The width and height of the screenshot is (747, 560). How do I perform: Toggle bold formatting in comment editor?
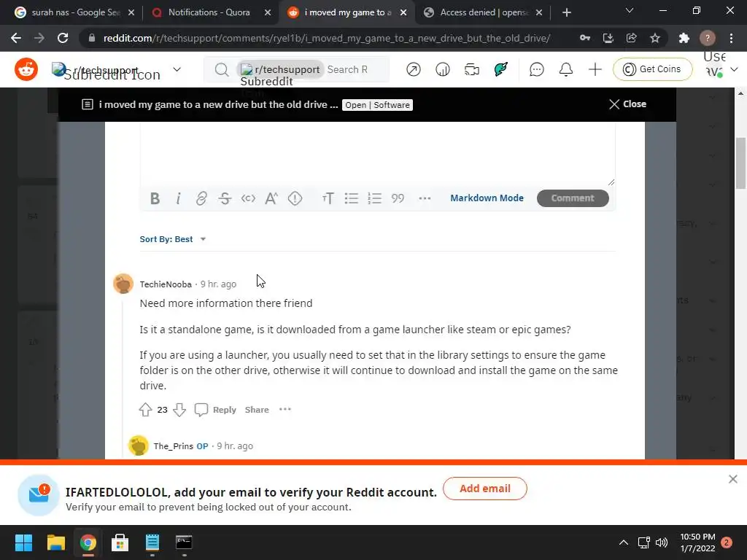[x=155, y=198]
